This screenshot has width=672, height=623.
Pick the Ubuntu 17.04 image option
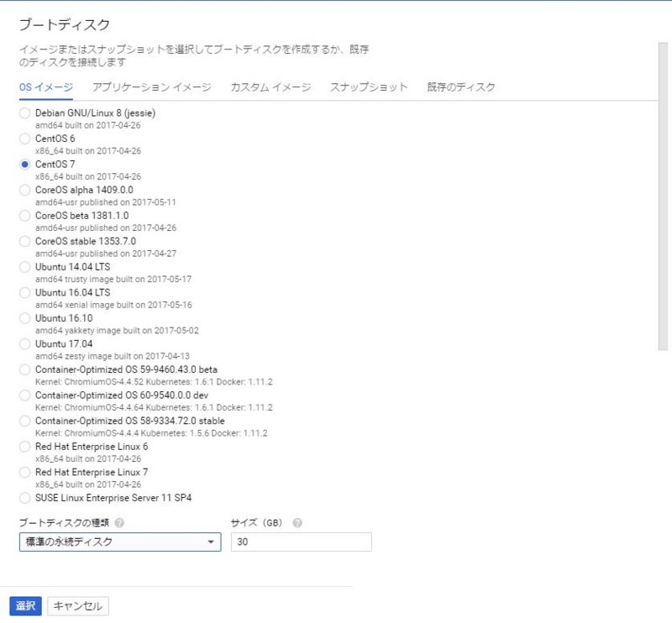pyautogui.click(x=25, y=344)
